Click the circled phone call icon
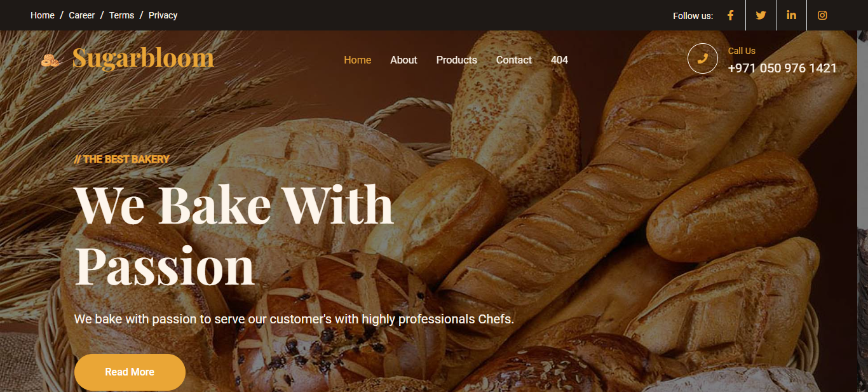The height and width of the screenshot is (392, 868). point(702,58)
